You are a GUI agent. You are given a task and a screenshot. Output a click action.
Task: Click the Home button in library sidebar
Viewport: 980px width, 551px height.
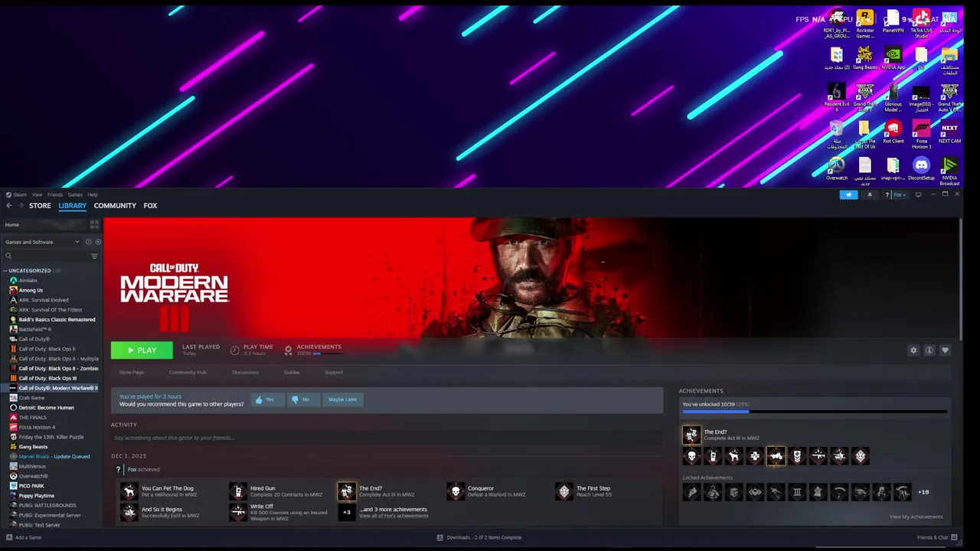[x=44, y=225]
